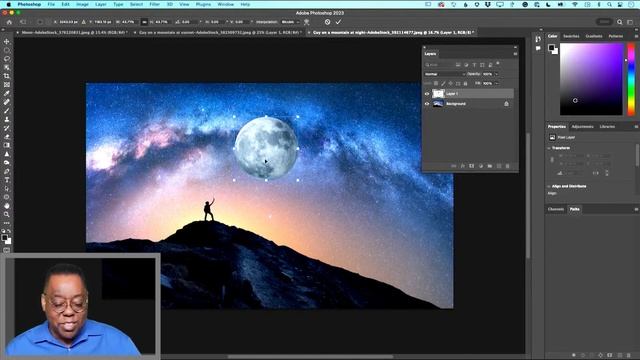Image resolution: width=640 pixels, height=360 pixels.
Task: Select the Healing Brush tool
Action: point(7,102)
